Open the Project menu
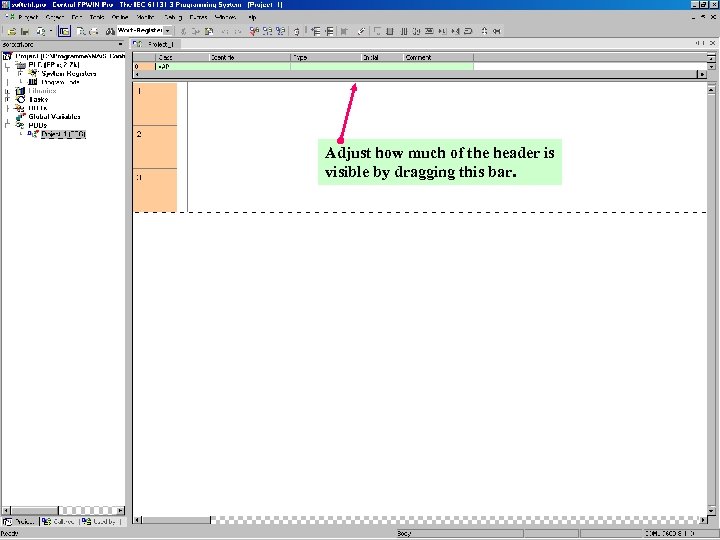The height and width of the screenshot is (540, 720). [x=28, y=17]
